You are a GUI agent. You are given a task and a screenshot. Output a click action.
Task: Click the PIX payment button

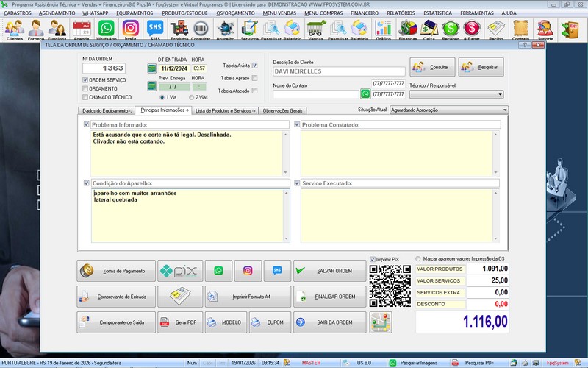pyautogui.click(x=180, y=271)
